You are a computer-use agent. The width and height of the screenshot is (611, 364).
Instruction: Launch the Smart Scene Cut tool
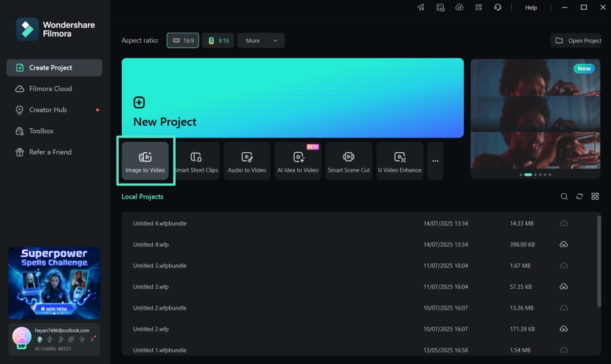(349, 161)
